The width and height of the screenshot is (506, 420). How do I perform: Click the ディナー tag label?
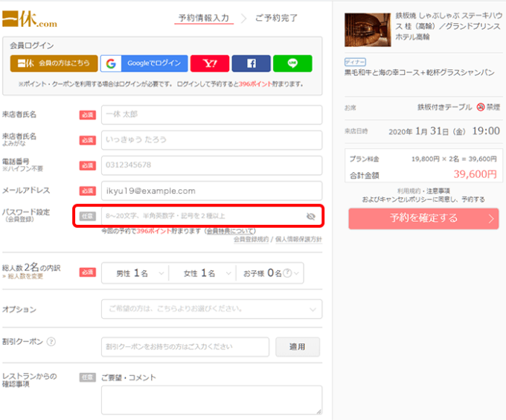[x=355, y=62]
